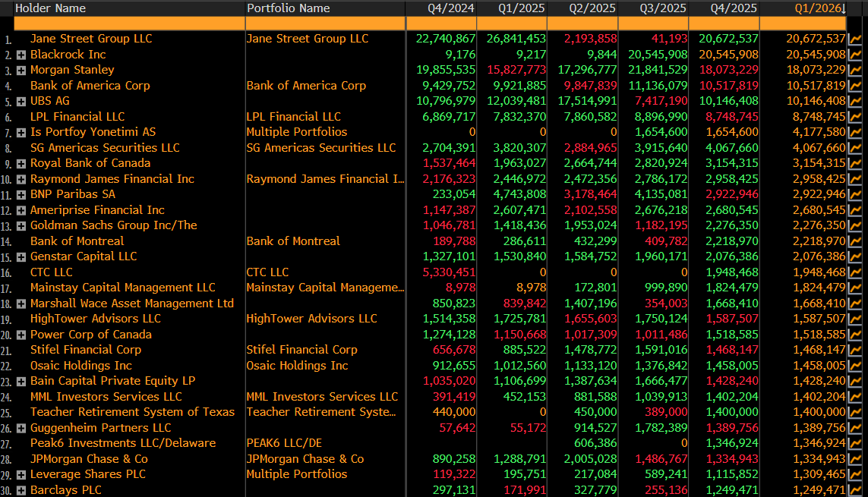Open chart icon for Genstar Capital LLC row
This screenshot has height=497, width=868.
(x=855, y=256)
